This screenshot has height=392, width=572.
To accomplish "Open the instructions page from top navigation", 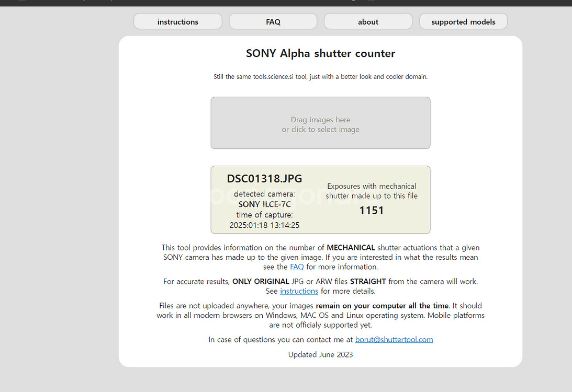I will point(178,21).
